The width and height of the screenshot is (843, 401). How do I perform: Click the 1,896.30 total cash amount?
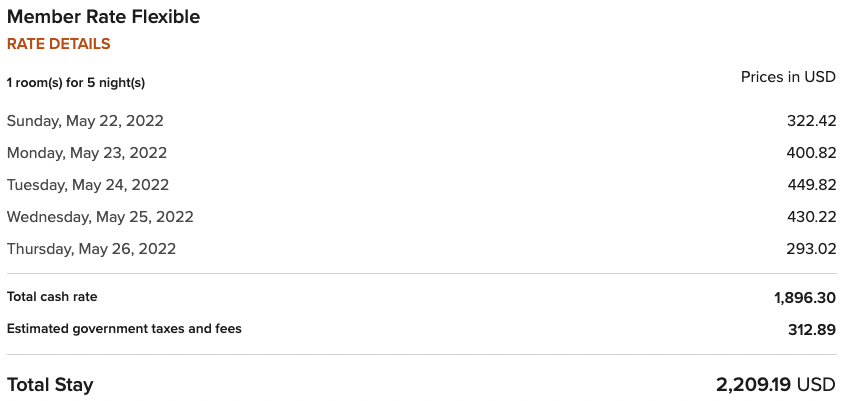point(804,298)
